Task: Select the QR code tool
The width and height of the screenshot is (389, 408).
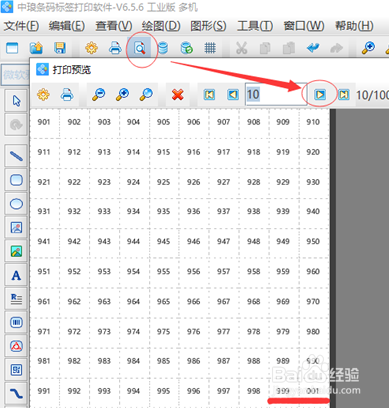Action: 16,370
